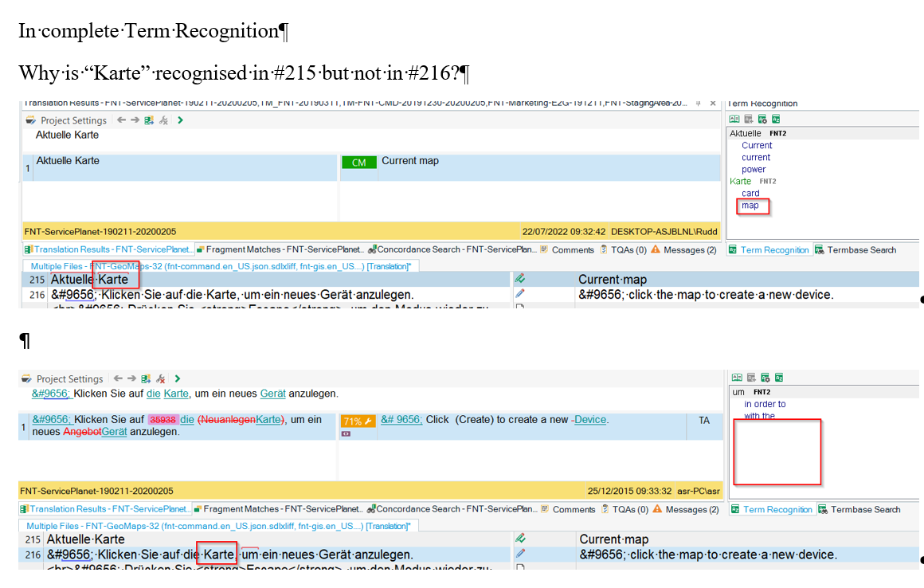Click the underlined 'Device' link in 71% match
The width and height of the screenshot is (924, 588).
[590, 420]
